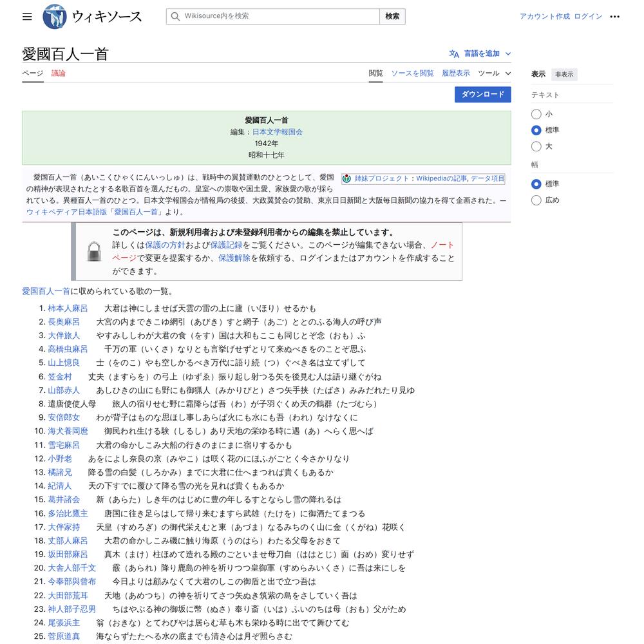This screenshot has height=644, width=644.
Task: Open the 日本文学報国会 editor link
Action: [x=277, y=132]
